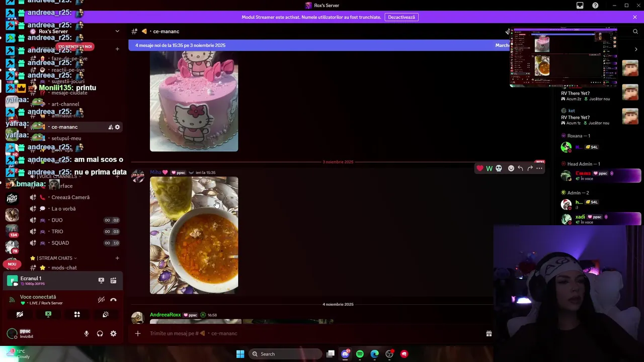Collapse the STREAM CHATS category
The image size is (644, 362).
(x=54, y=258)
